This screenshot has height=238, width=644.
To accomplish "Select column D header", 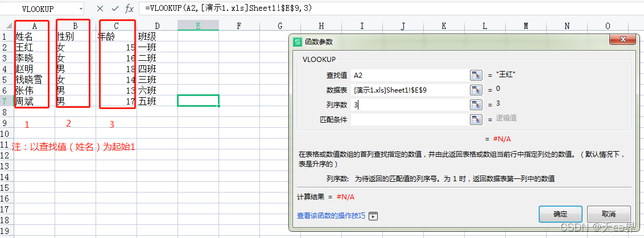I will pyautogui.click(x=158, y=26).
